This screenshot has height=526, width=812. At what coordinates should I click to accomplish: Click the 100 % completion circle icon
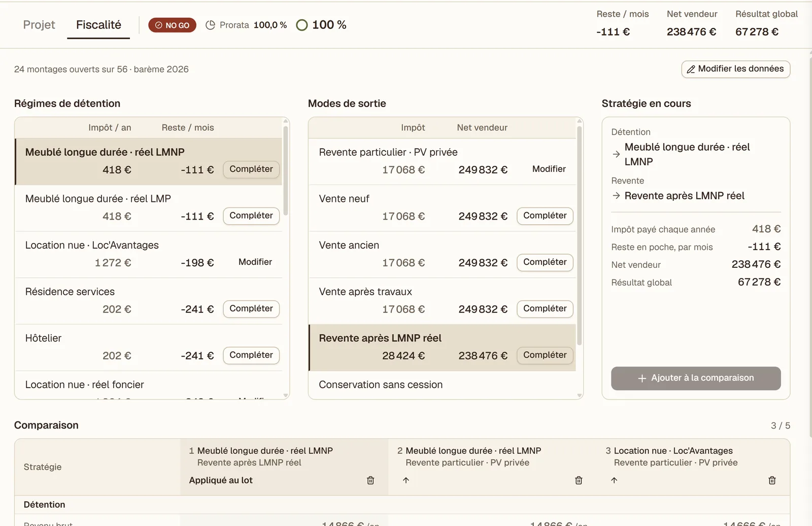click(x=302, y=25)
